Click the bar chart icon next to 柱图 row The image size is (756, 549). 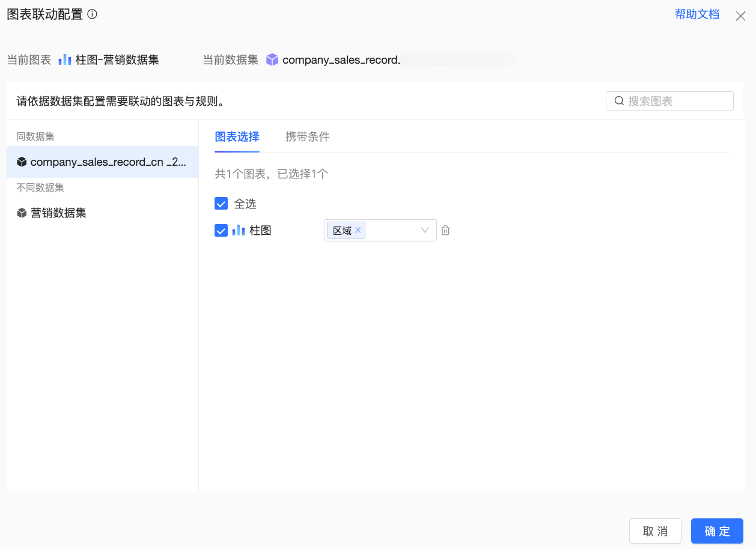click(x=239, y=230)
